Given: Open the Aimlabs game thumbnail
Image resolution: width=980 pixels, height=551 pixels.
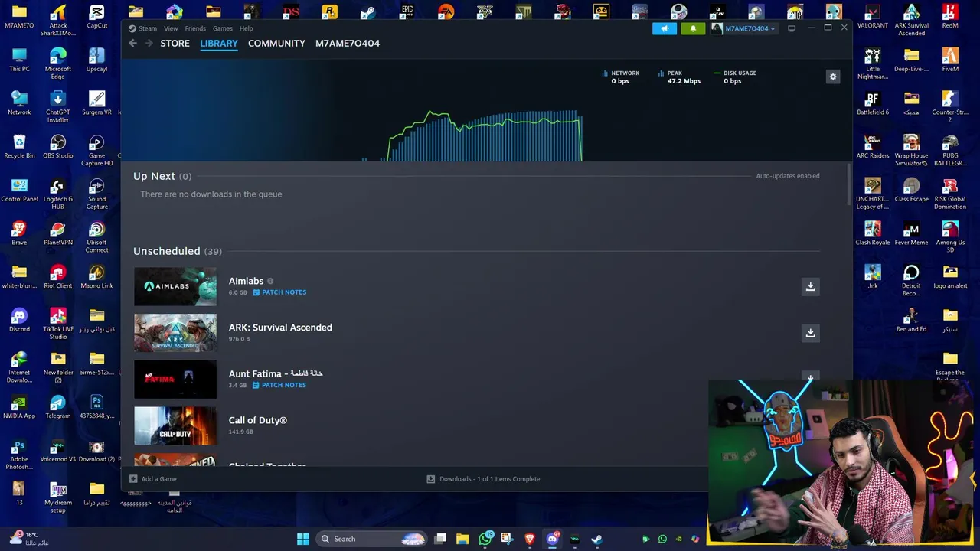Looking at the screenshot, I should click(175, 286).
